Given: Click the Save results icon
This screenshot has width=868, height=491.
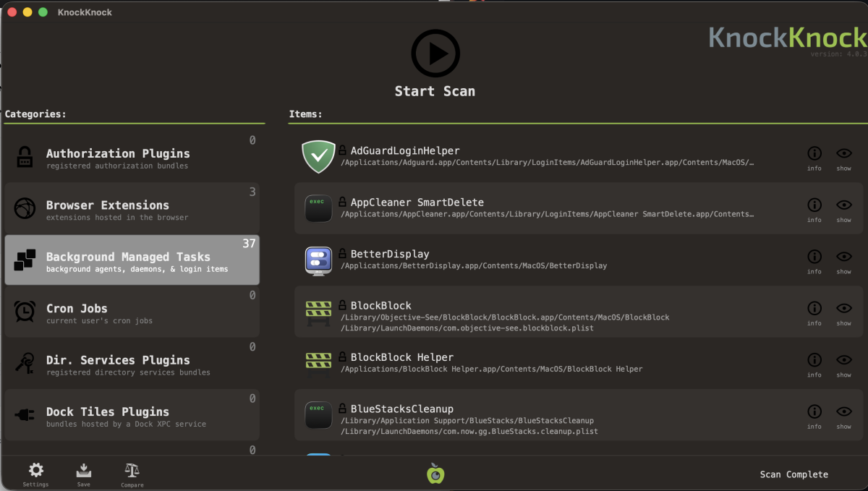Looking at the screenshot, I should click(84, 470).
